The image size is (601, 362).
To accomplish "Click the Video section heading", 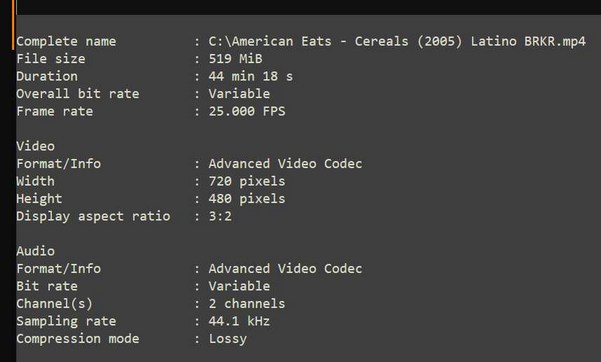I will (35, 146).
